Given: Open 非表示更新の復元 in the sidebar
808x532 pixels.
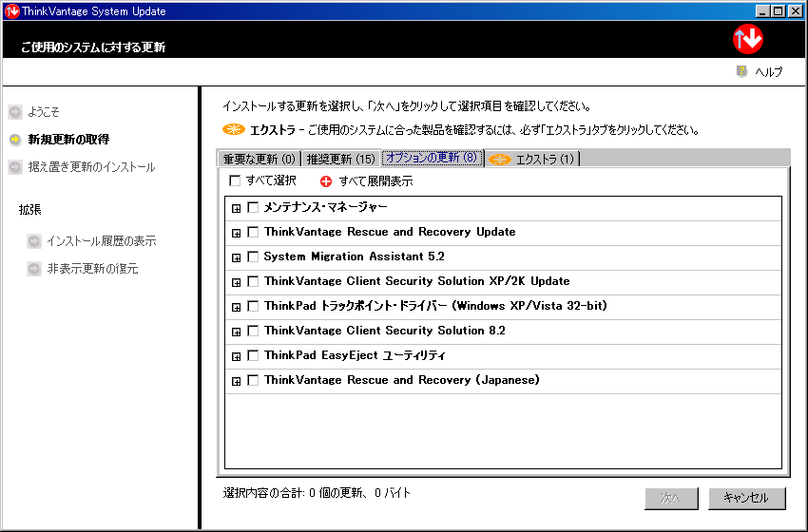Looking at the screenshot, I should (x=93, y=269).
